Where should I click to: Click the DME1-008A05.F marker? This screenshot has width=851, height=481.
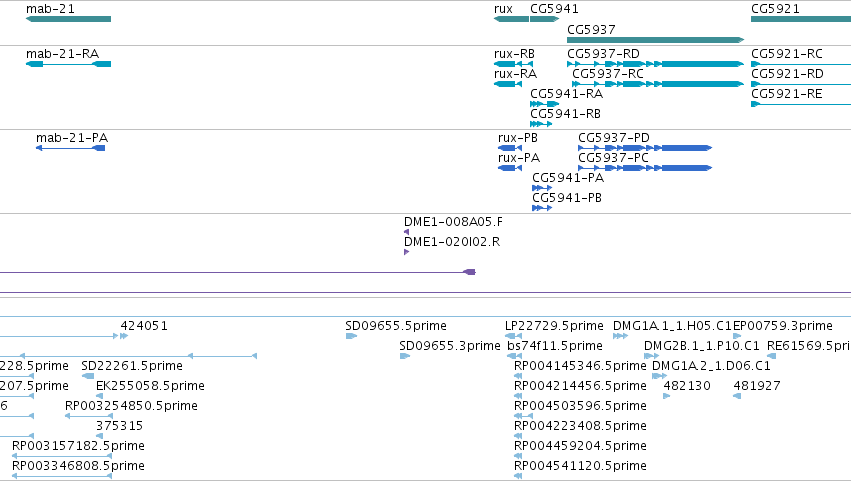tap(407, 232)
